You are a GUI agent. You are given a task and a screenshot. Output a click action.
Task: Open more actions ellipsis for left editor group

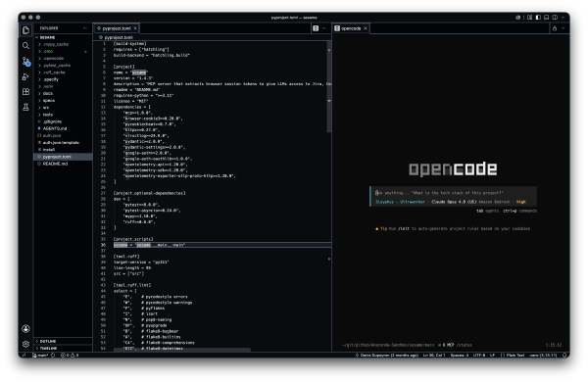pyautogui.click(x=324, y=28)
